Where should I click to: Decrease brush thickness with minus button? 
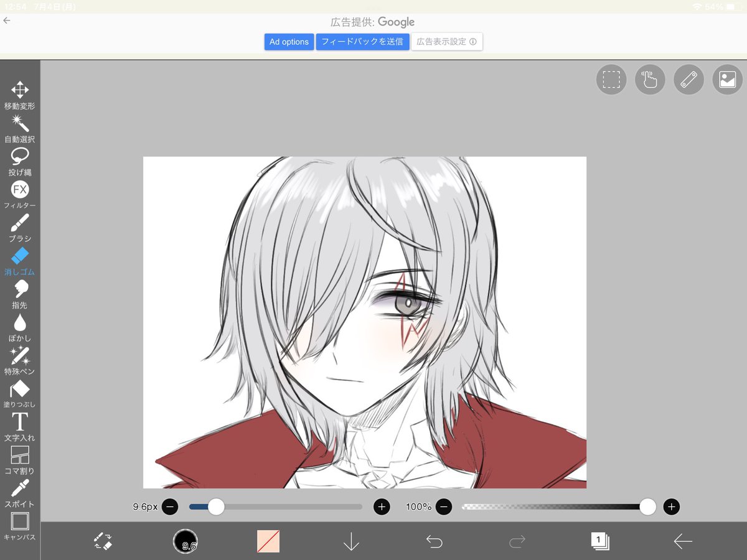(x=170, y=506)
